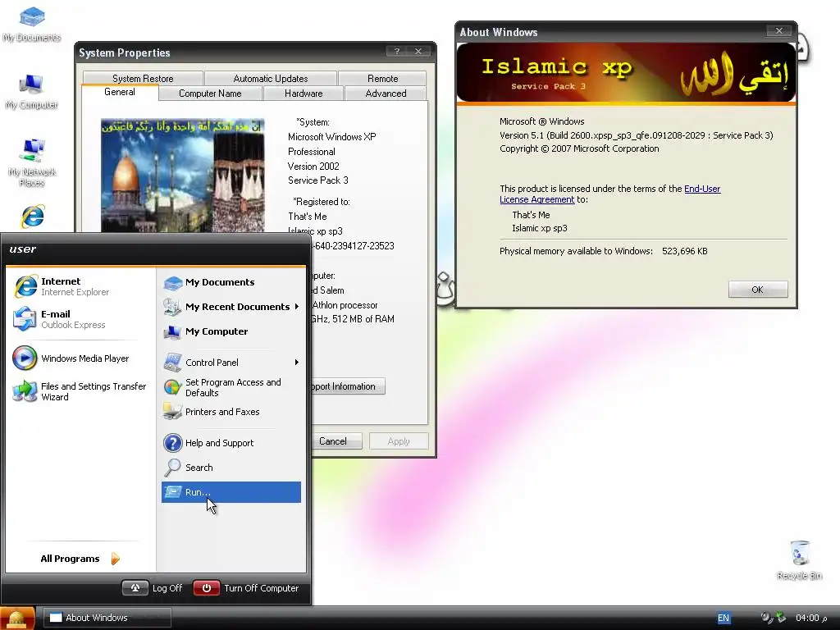The height and width of the screenshot is (630, 840).
Task: Click 'Microsoft Windows XP' text in System Properties
Action: pos(332,137)
